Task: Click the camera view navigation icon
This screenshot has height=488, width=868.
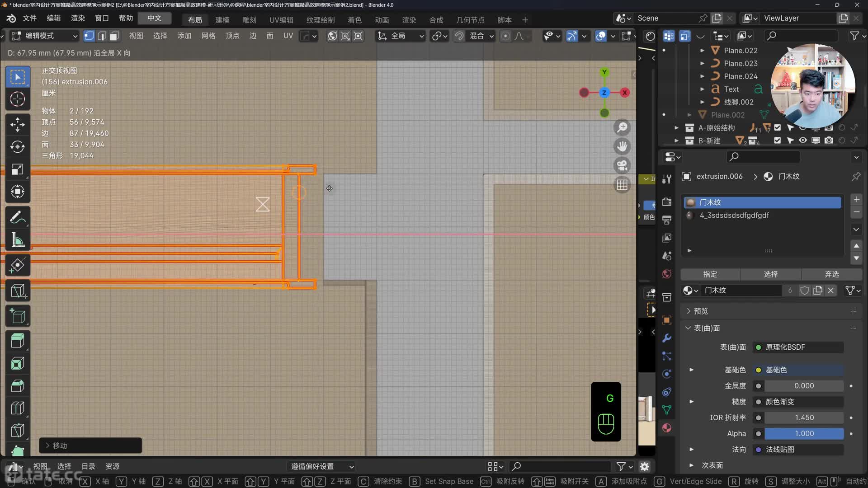Action: click(x=622, y=165)
